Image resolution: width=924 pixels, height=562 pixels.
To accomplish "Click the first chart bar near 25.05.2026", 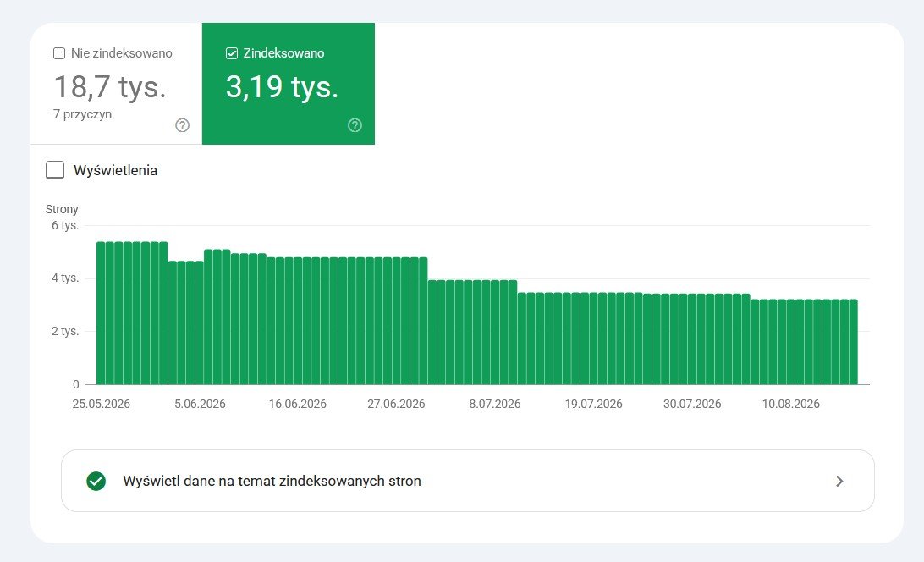I will [x=101, y=313].
